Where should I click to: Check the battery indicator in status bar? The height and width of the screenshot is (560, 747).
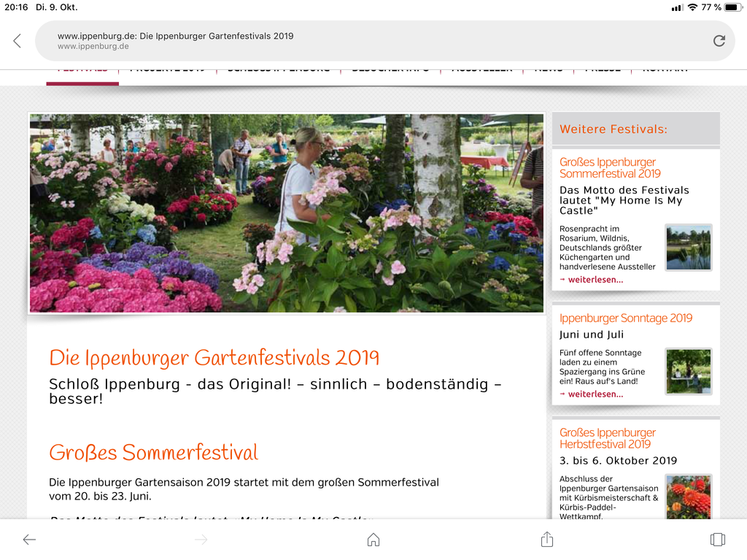[732, 7]
